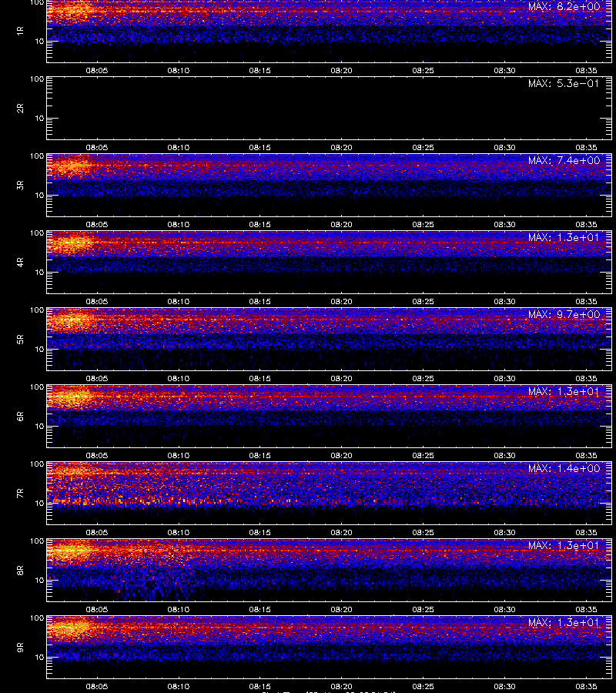
Task: Click the 08:05 time label under panel 4R
Action: [97, 301]
